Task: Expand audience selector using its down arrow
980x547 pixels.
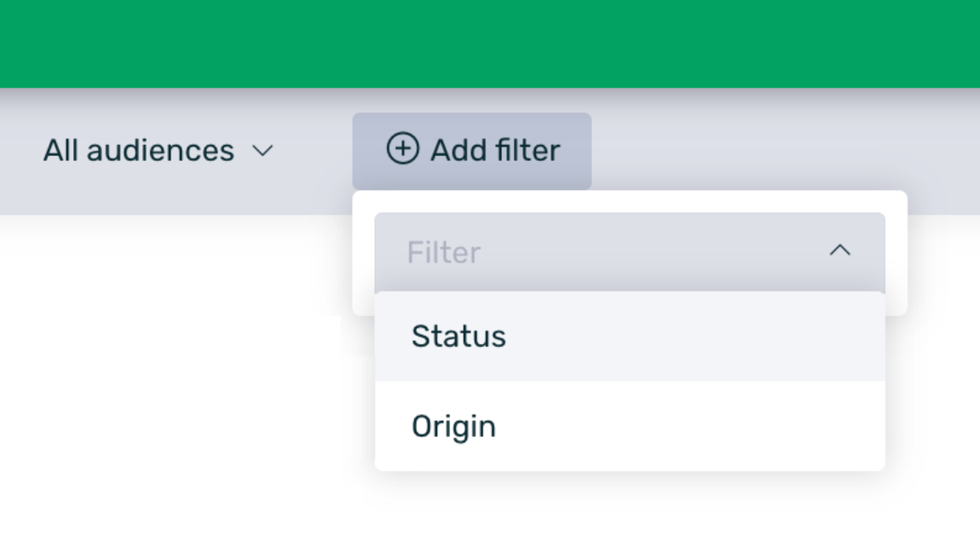Action: [263, 152]
